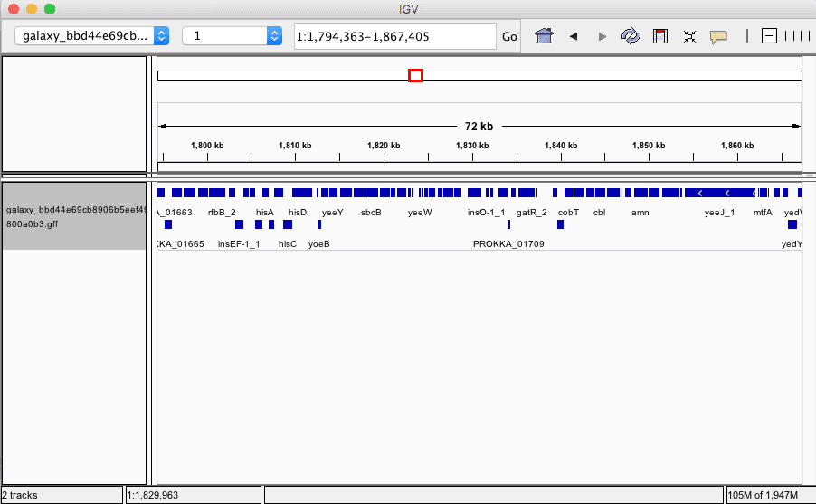Open the genome dropdown galaxy_bbd44e69cb
The height and width of the screenshot is (504, 816).
tap(92, 36)
